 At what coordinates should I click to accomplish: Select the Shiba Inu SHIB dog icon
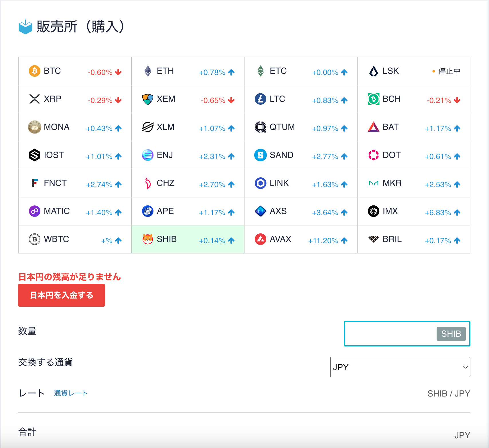[148, 239]
